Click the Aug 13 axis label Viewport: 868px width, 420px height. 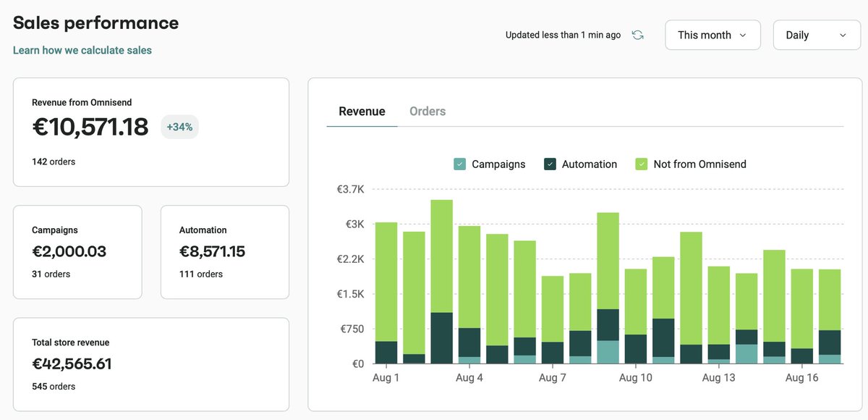coord(719,378)
